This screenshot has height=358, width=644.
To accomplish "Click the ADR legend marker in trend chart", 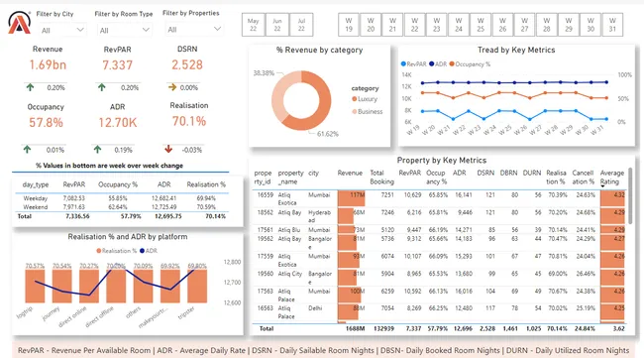I will click(431, 64).
